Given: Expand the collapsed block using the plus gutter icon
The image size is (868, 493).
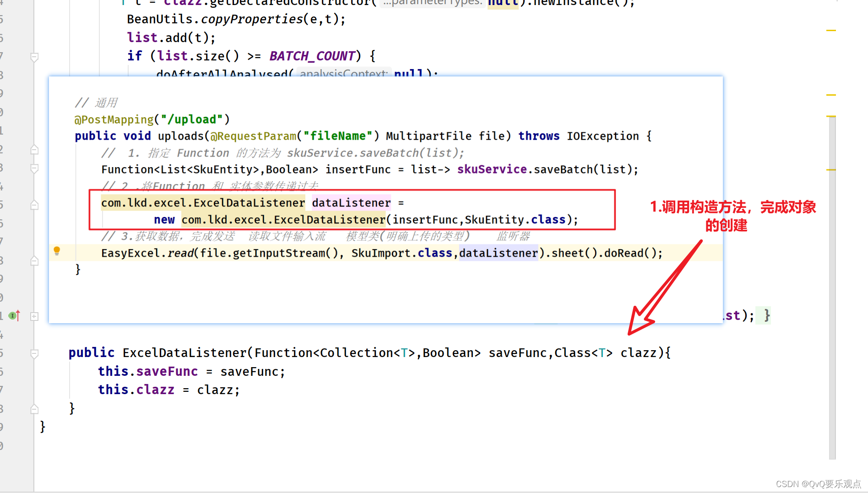Looking at the screenshot, I should pyautogui.click(x=34, y=316).
